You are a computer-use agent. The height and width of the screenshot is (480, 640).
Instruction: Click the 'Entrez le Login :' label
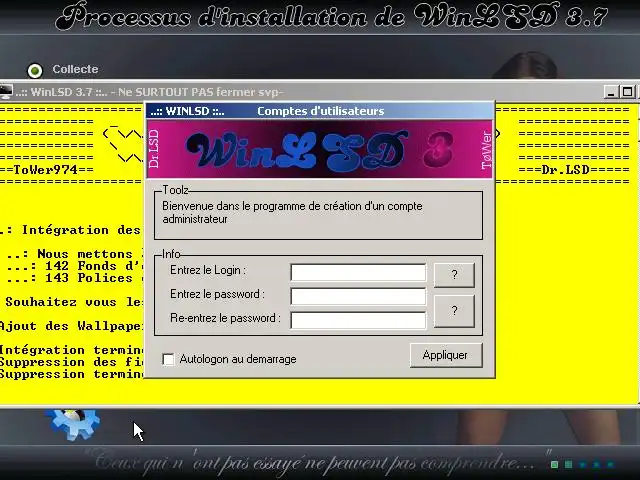(x=208, y=270)
